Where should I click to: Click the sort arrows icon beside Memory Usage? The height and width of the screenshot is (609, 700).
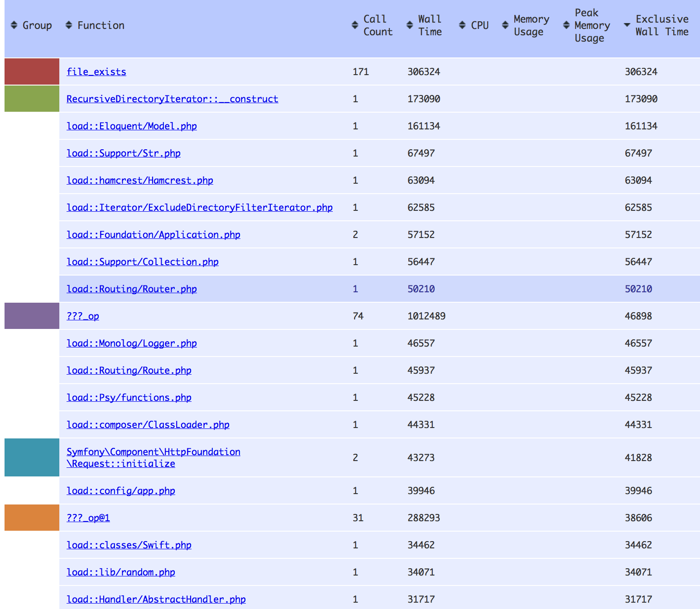[505, 25]
